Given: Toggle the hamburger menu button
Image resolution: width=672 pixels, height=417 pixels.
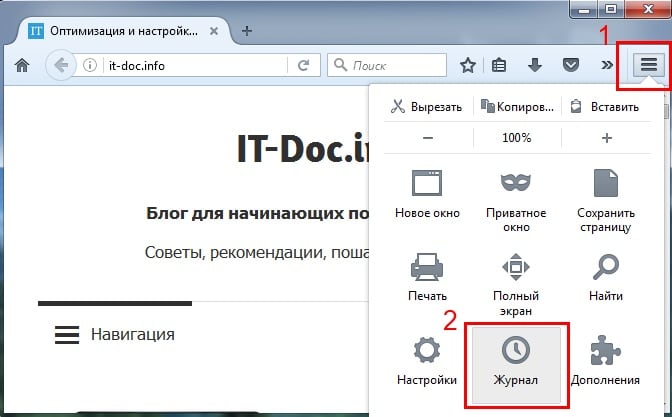Looking at the screenshot, I should click(649, 66).
